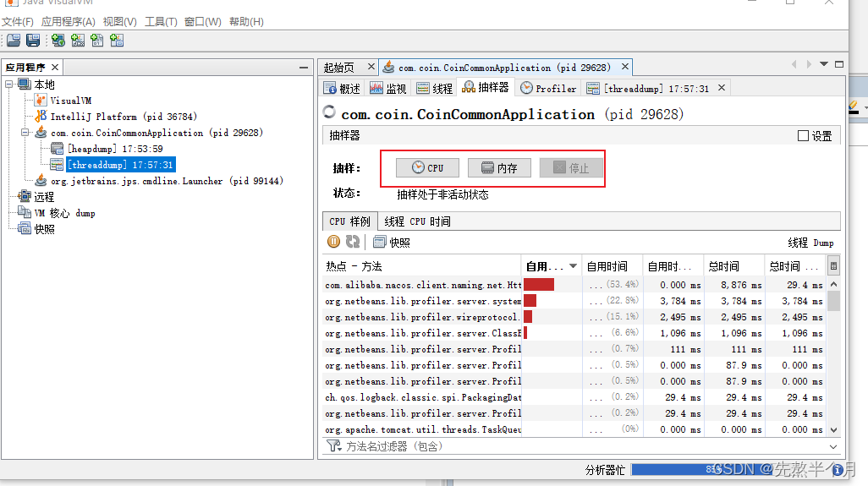Start memory sampling with 内存 button
Viewport: 868px width, 486px height.
tap(499, 167)
